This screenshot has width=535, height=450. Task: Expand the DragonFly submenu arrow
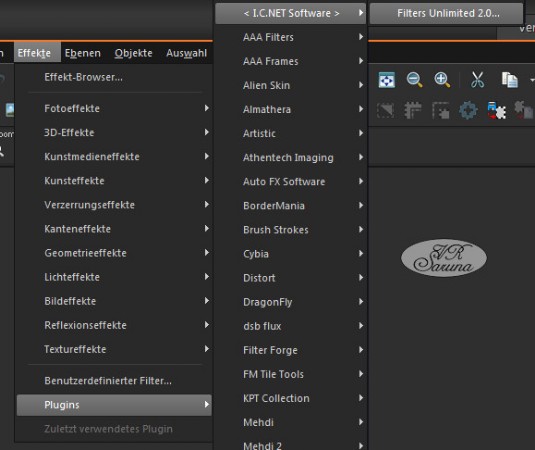click(361, 302)
